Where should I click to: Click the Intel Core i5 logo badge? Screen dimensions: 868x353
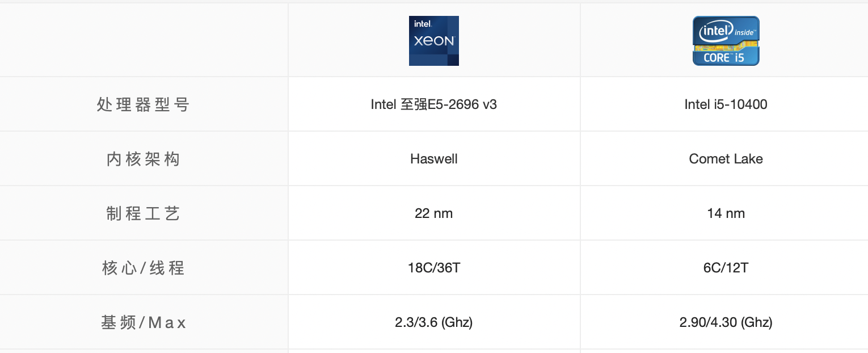point(726,41)
